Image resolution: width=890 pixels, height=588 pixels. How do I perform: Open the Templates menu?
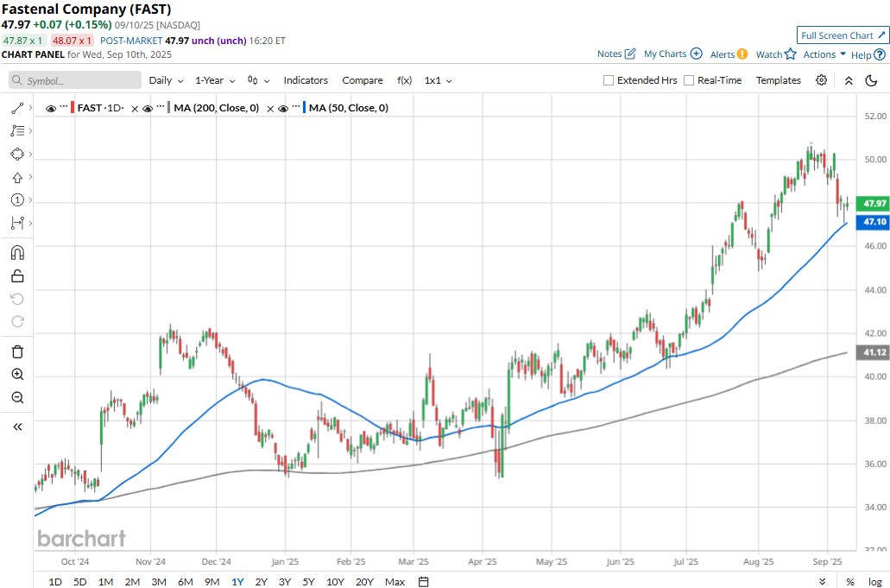click(x=778, y=80)
